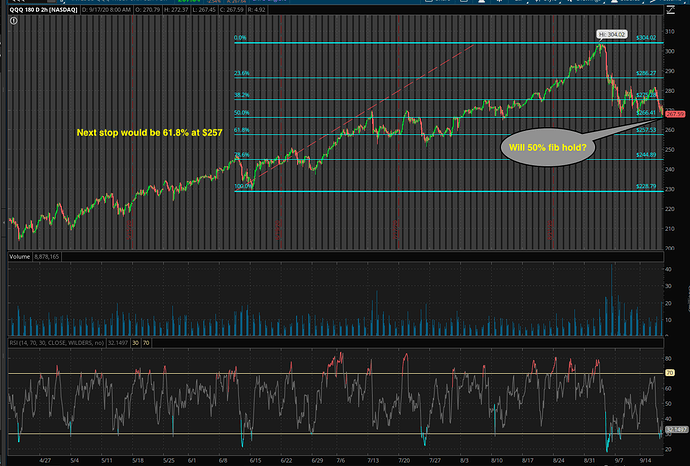Click the 0.0% Fibonacci level label

[x=239, y=38]
